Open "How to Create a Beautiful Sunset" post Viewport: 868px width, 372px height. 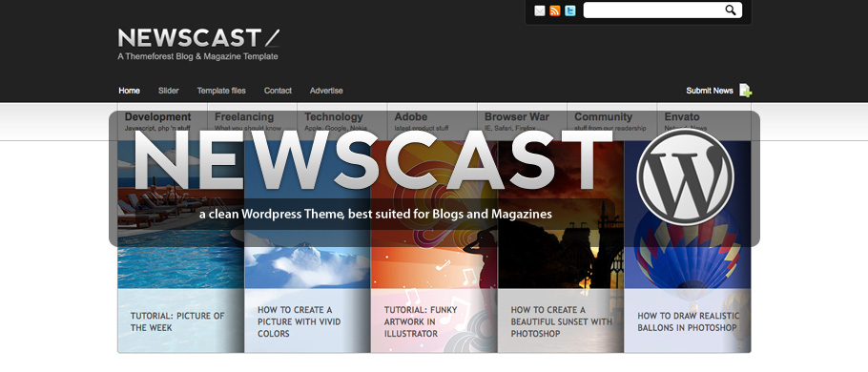pyautogui.click(x=561, y=321)
